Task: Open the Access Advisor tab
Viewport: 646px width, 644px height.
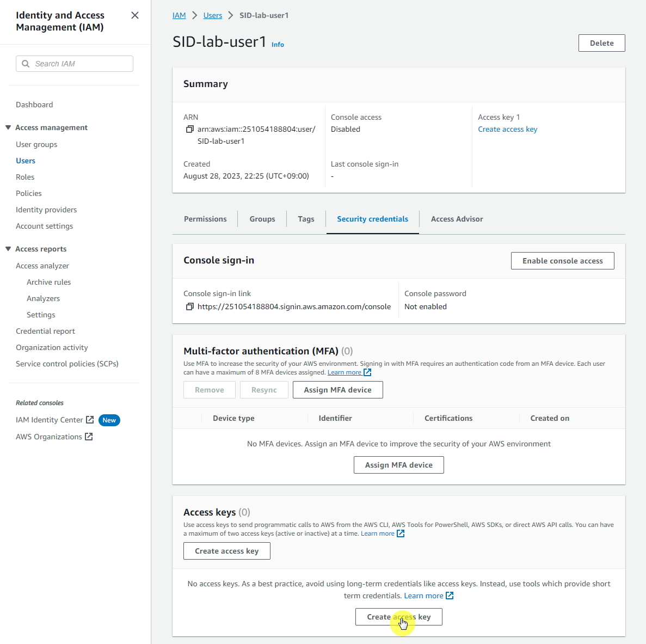Action: [457, 219]
